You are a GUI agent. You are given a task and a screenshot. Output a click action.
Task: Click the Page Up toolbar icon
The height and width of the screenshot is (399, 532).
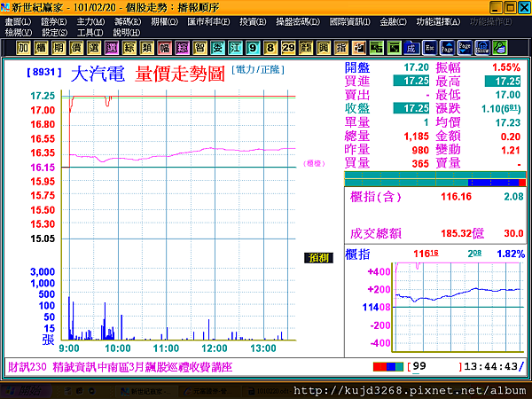tap(447, 48)
